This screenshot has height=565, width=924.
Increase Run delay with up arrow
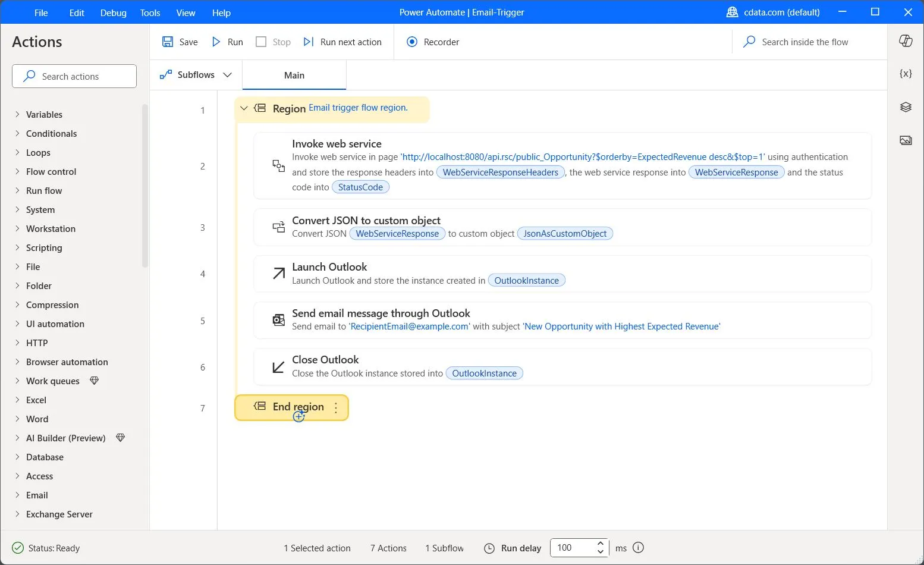point(601,544)
